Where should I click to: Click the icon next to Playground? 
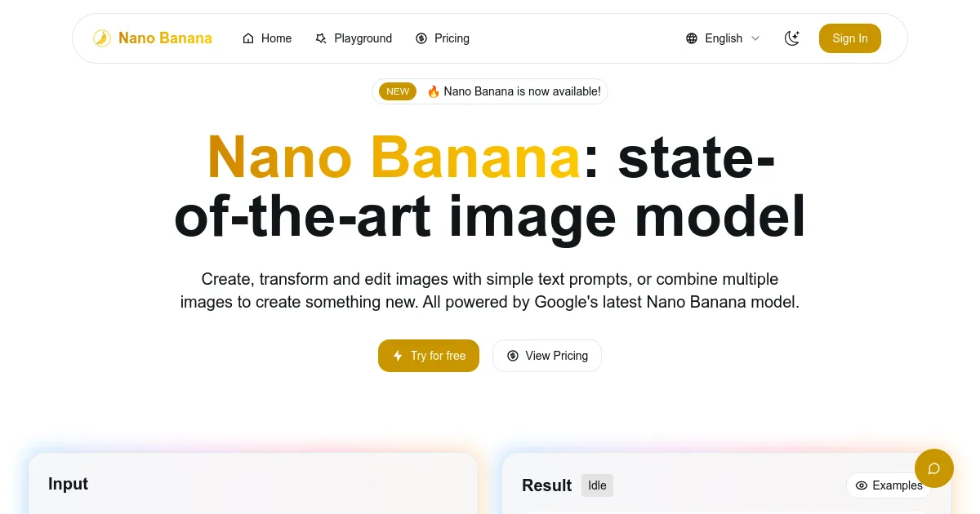pos(321,38)
